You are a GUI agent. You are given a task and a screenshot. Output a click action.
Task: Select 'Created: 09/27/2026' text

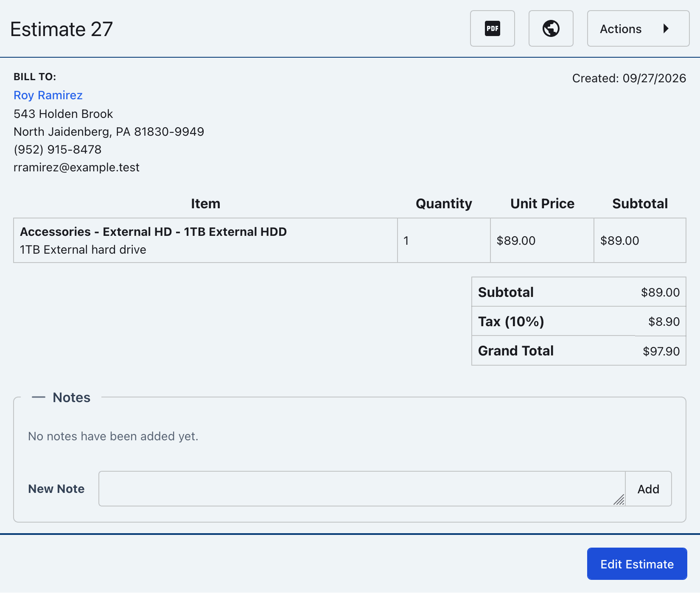click(x=629, y=78)
